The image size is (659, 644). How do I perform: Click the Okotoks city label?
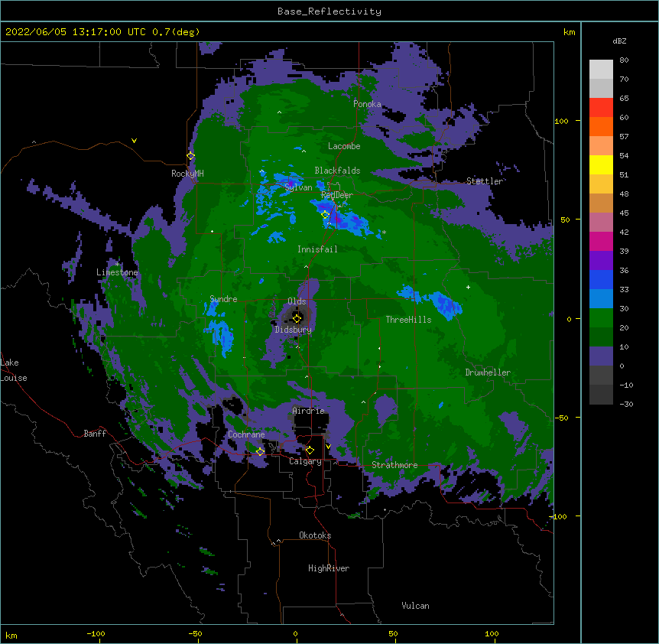click(x=315, y=535)
